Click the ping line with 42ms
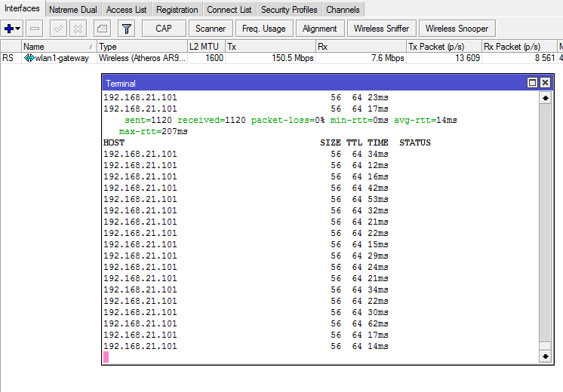 [x=246, y=188]
